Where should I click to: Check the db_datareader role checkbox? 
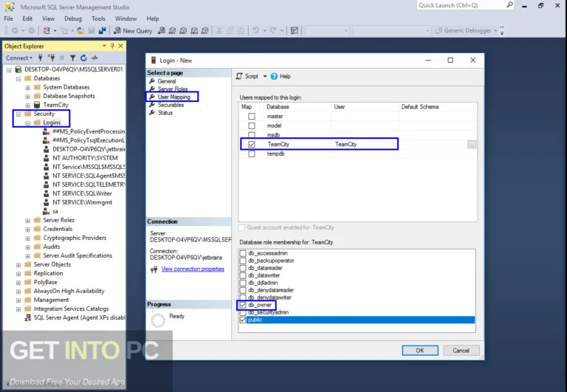(x=243, y=268)
